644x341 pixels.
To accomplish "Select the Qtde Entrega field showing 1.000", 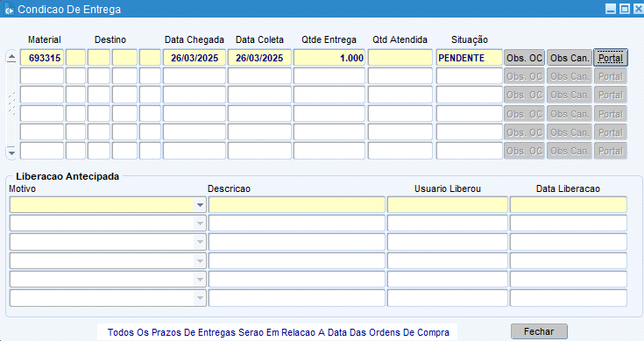I will pos(329,58).
